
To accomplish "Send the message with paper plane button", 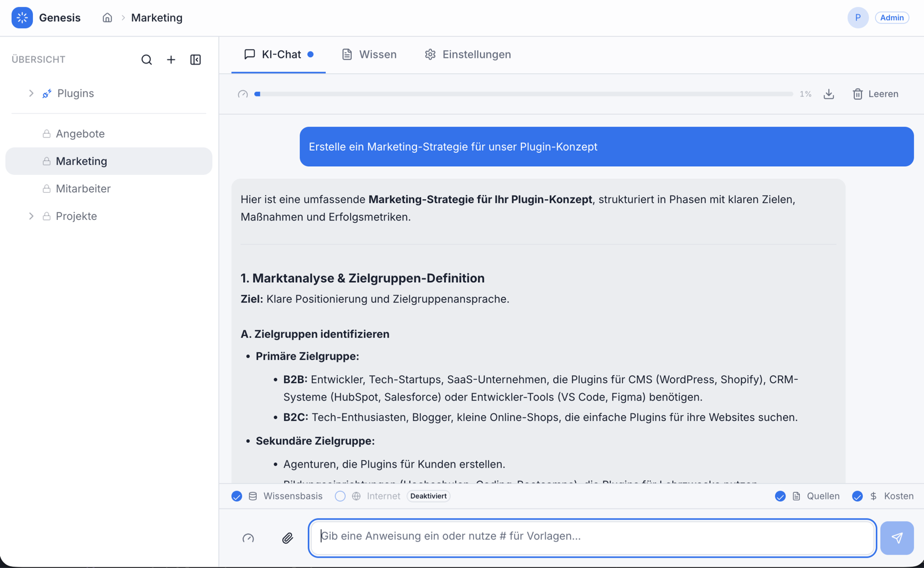I will pos(897,538).
